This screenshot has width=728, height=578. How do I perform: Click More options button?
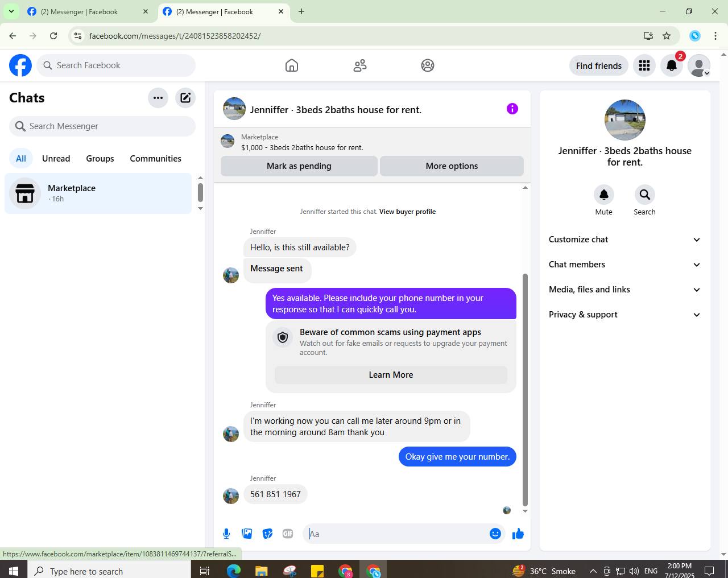(x=452, y=166)
